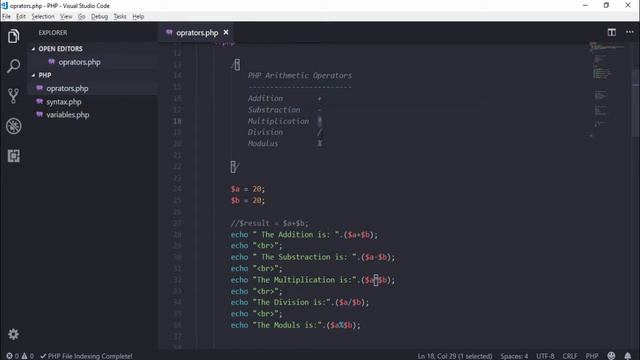The width and height of the screenshot is (640, 360).
Task: Place cursor on the $a = 20 line
Action: (248, 189)
